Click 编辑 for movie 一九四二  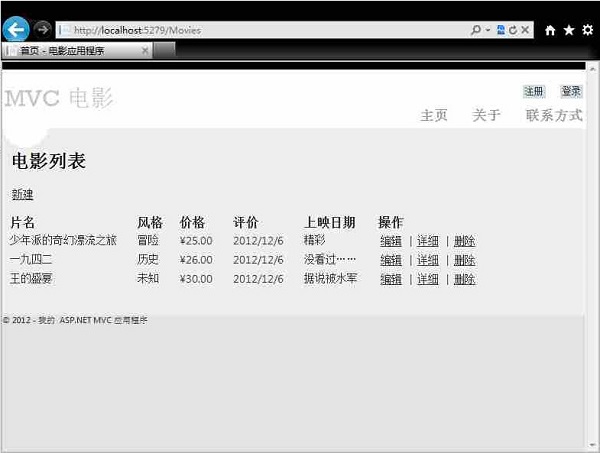[391, 260]
